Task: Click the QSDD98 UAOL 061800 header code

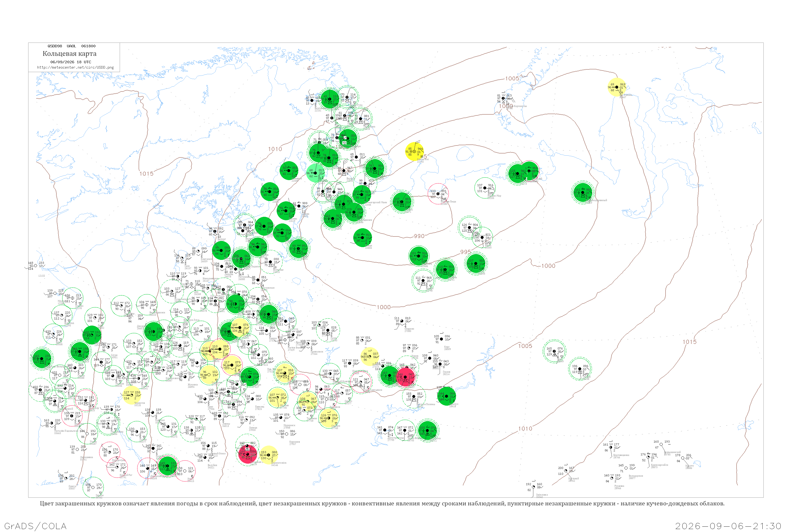Action: tap(72, 46)
